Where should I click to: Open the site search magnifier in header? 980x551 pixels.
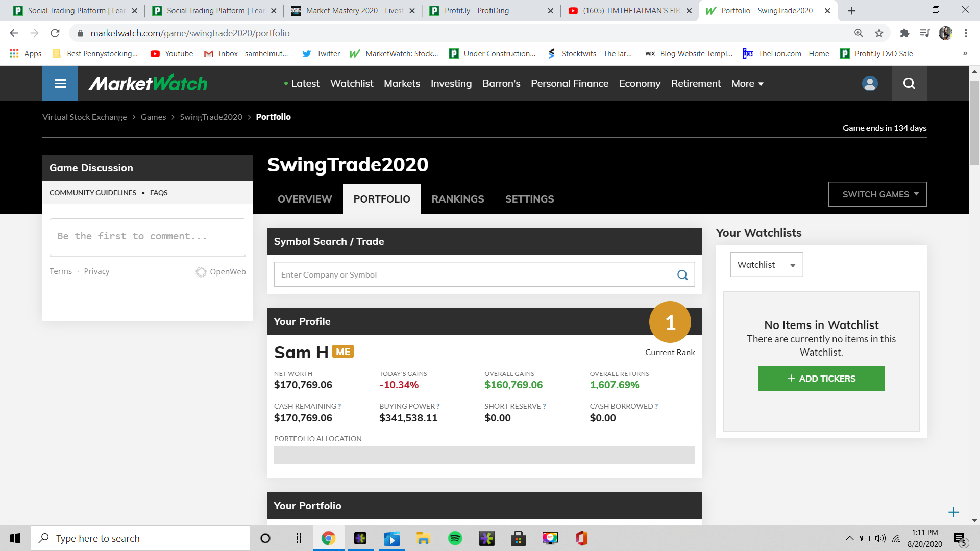909,83
